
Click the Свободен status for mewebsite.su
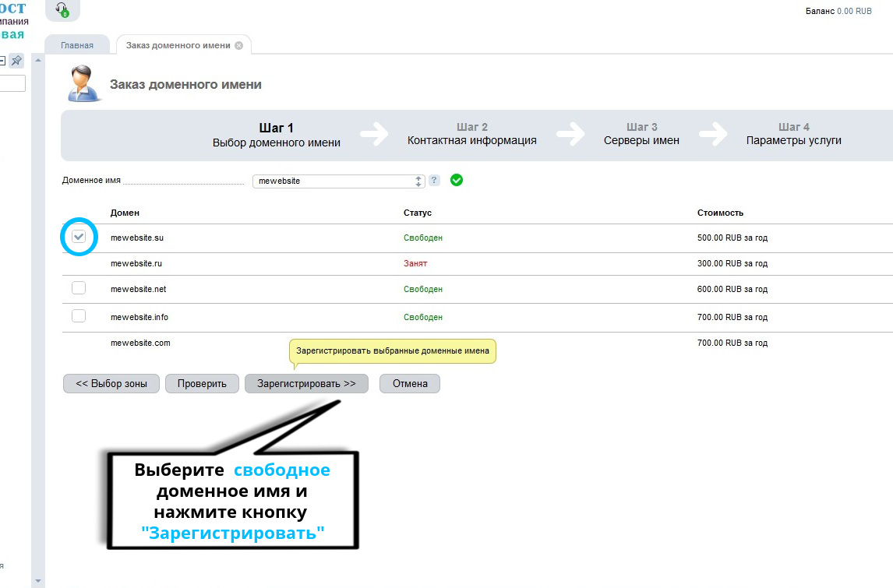pyautogui.click(x=423, y=238)
